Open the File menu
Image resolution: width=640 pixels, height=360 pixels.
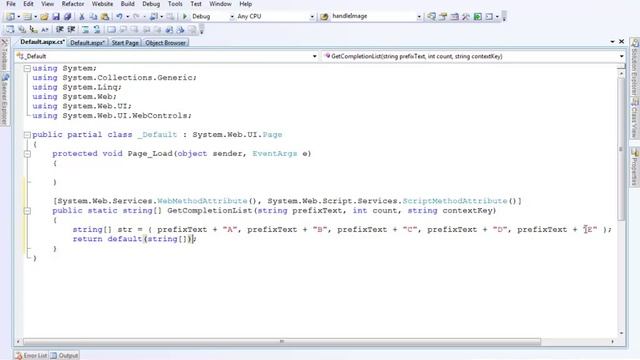pos(11,4)
